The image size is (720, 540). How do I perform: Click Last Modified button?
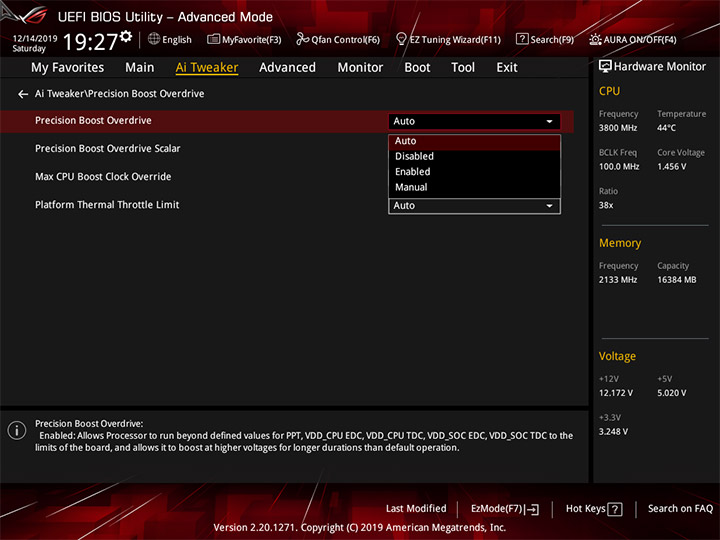point(416,509)
